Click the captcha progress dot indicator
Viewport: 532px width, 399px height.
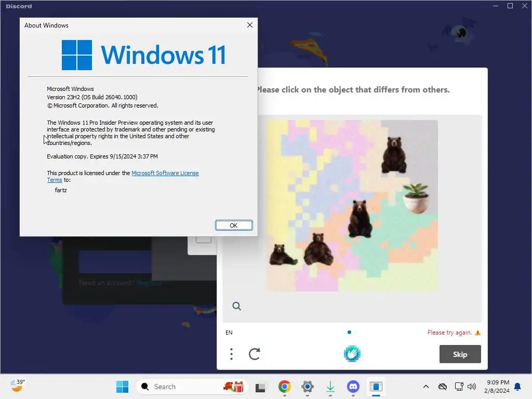pos(349,332)
